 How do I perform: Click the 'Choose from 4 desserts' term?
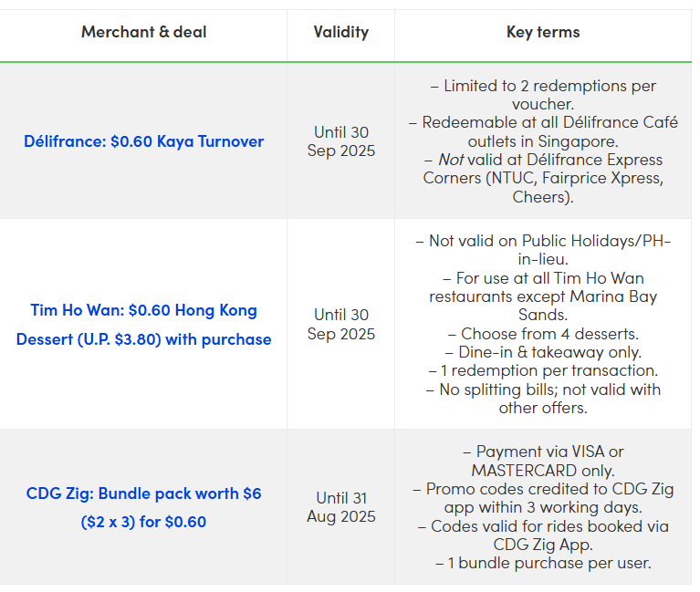coord(543,333)
